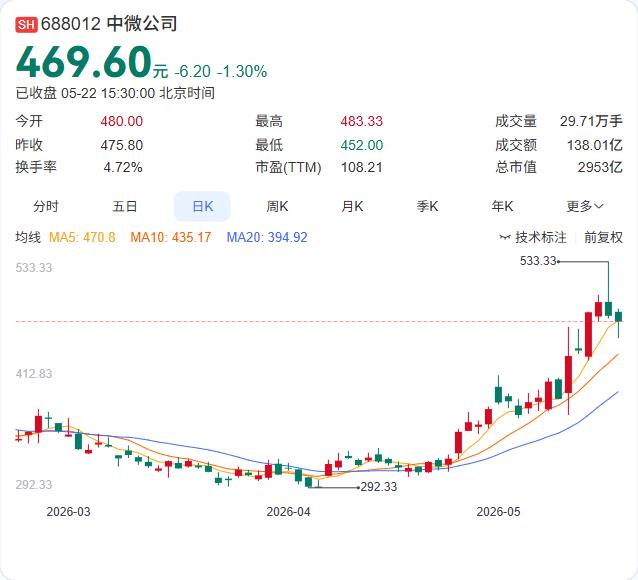Screen dimensions: 638x580
Task: Click the percent change -1.30%
Action: click(242, 72)
